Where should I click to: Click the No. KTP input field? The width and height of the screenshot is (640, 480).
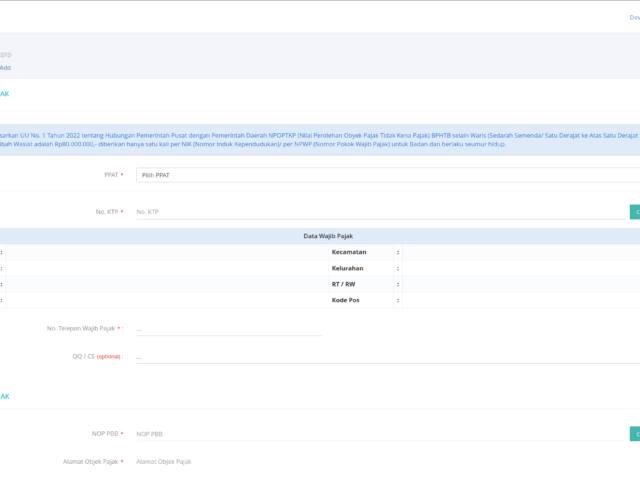coord(380,212)
